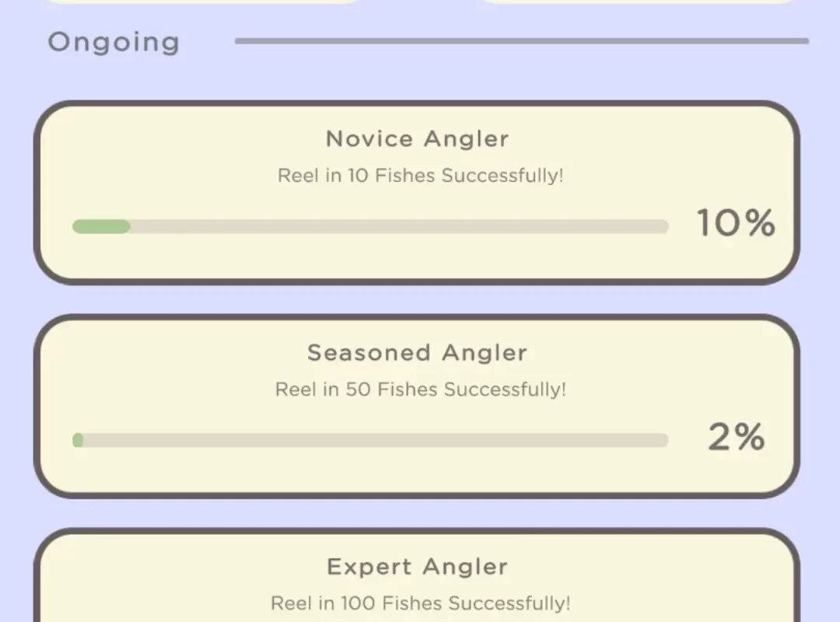Click 'Reel in 100 Fishes Successfully!' text
The image size is (840, 622).
coord(420,603)
